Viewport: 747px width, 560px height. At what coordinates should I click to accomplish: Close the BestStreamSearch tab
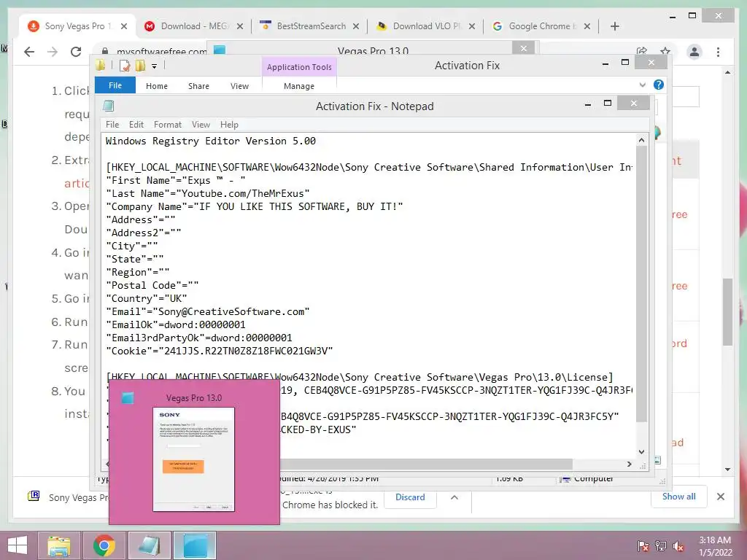pyautogui.click(x=356, y=26)
